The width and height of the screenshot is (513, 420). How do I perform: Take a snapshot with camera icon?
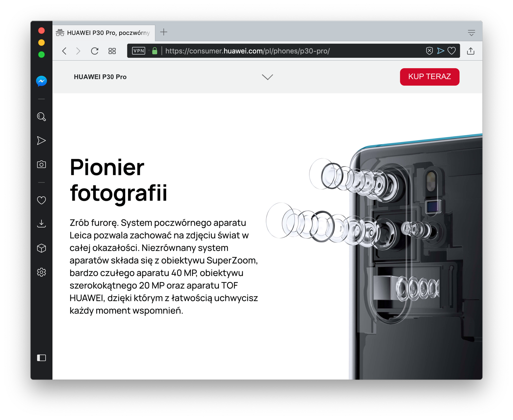click(x=41, y=164)
